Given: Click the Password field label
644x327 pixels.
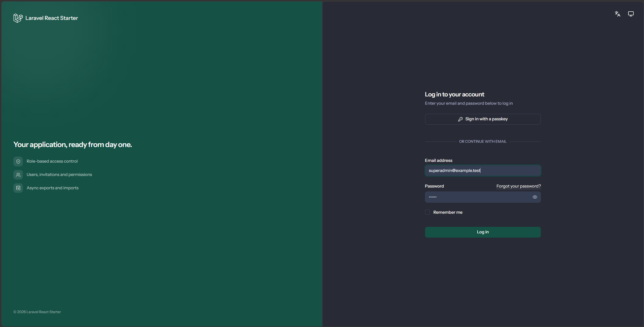Looking at the screenshot, I should 434,186.
